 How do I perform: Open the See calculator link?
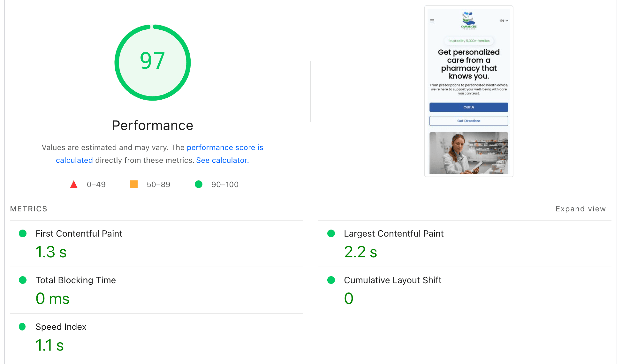222,160
